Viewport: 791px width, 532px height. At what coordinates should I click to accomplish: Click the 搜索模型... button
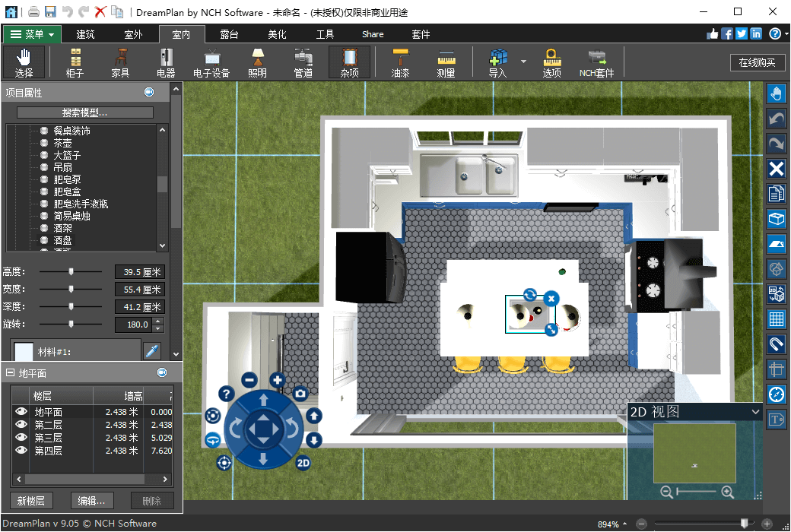[85, 112]
